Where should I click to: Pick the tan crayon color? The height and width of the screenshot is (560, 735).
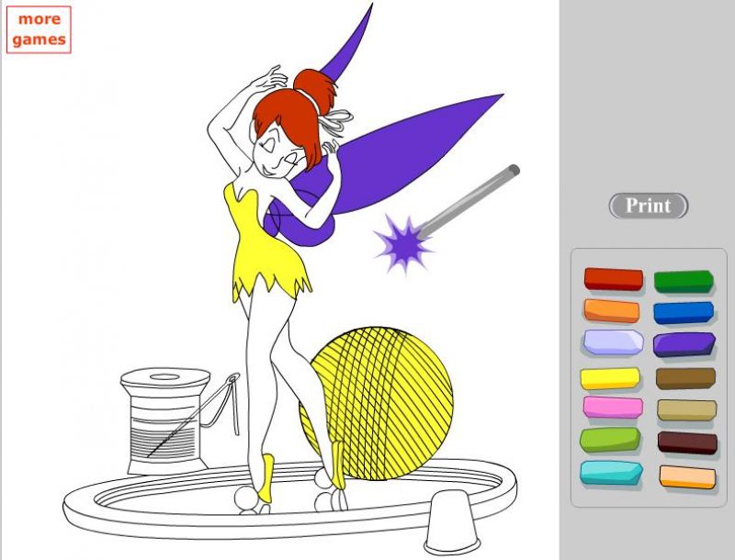point(686,410)
